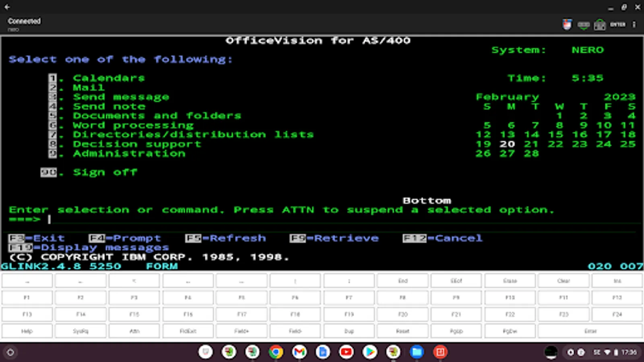Viewport: 644px width, 362px height.
Task: Click the F3=Exit hotspot
Action: (36, 238)
